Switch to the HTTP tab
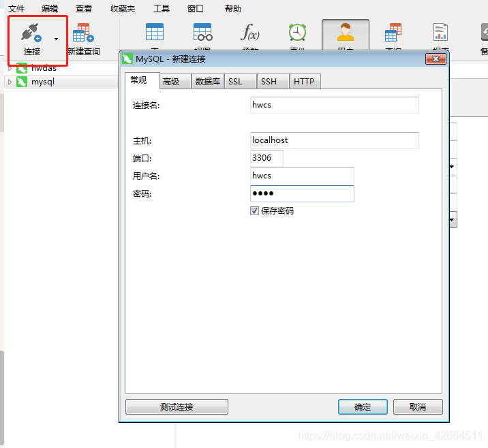 pos(304,82)
